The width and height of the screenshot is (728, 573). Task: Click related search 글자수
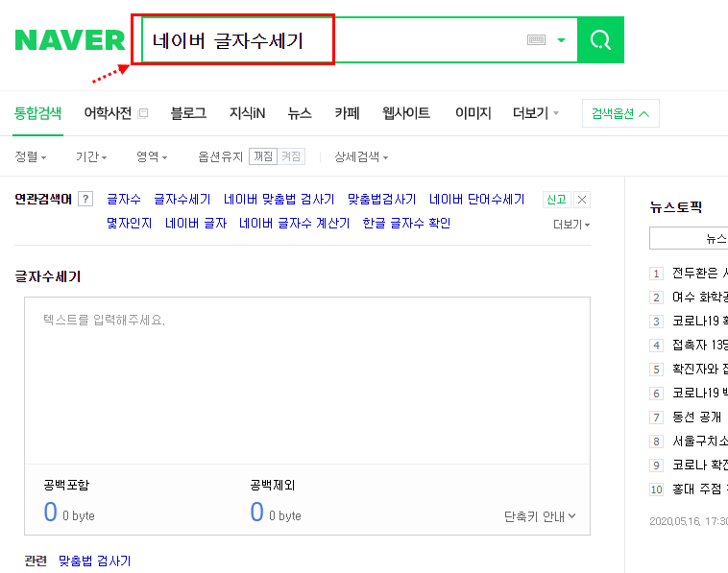(x=124, y=199)
